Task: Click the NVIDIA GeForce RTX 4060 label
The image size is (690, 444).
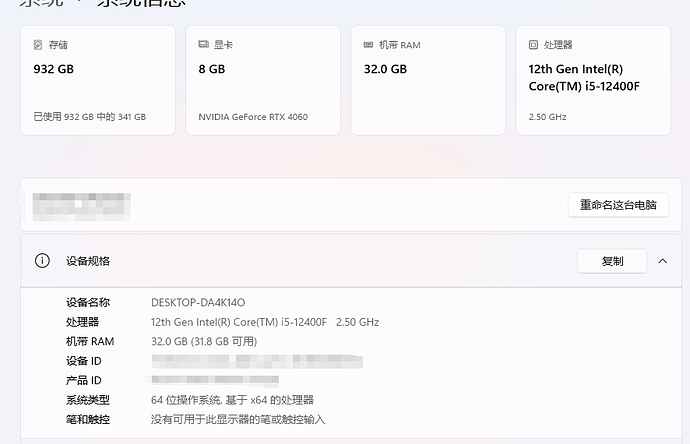Action: tap(253, 117)
